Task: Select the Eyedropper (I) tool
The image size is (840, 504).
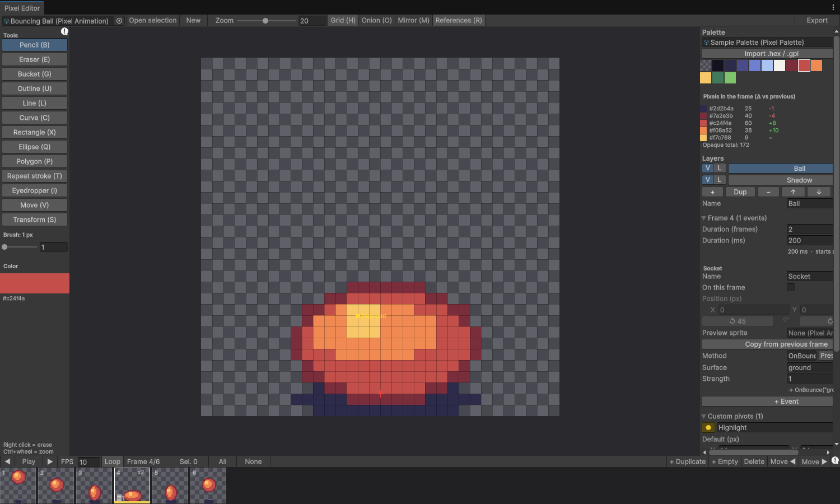Action: pyautogui.click(x=35, y=190)
